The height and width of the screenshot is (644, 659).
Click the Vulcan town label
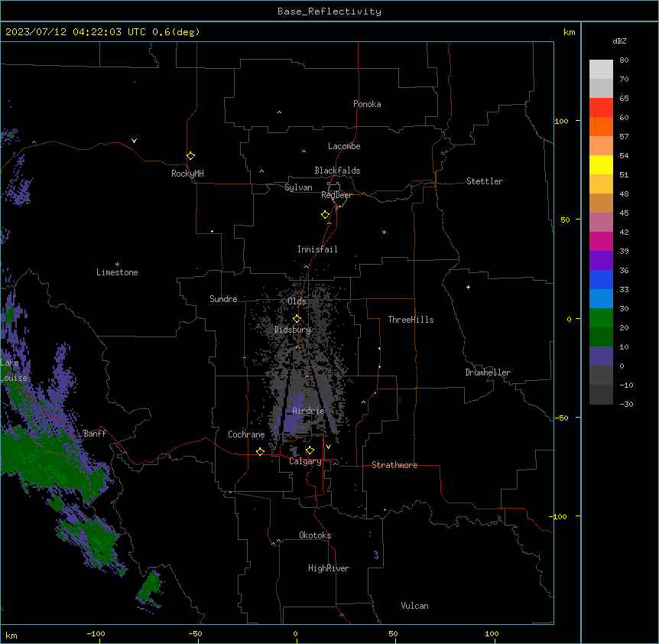click(414, 606)
